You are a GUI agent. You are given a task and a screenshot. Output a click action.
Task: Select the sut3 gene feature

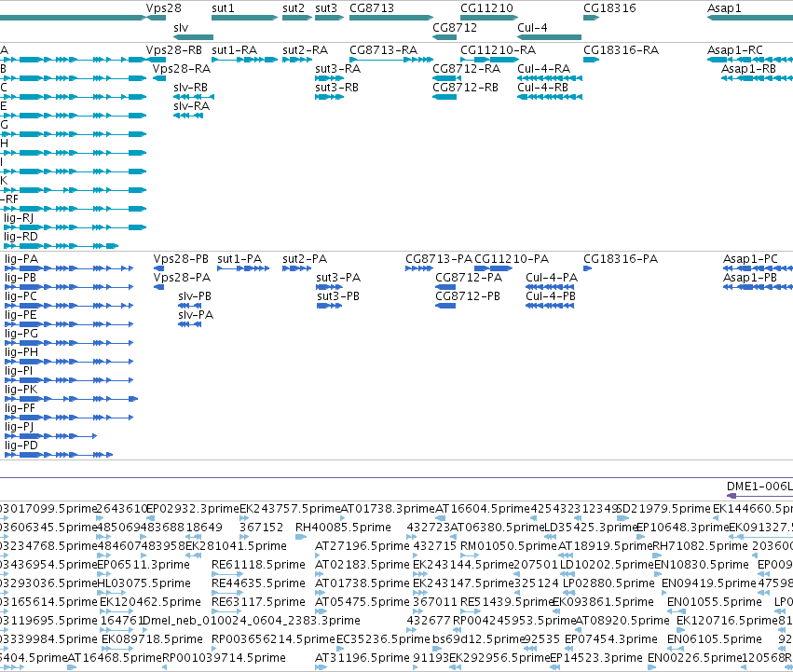click(329, 18)
